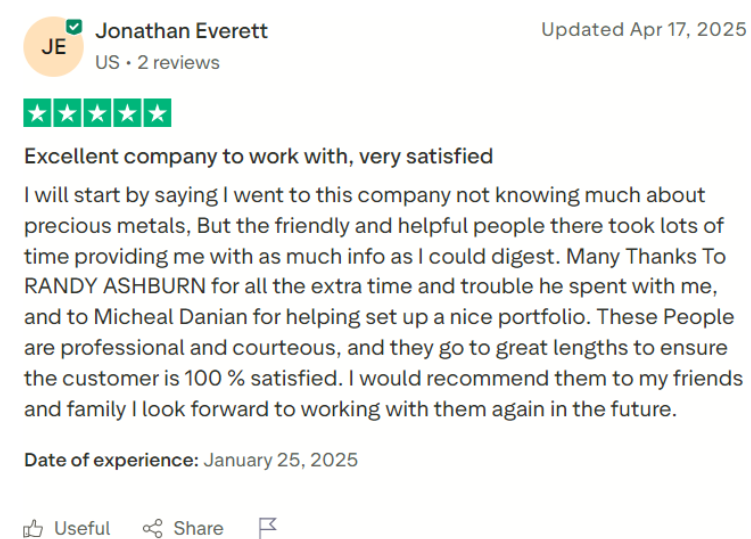Click the 'Share' text label

(x=198, y=528)
